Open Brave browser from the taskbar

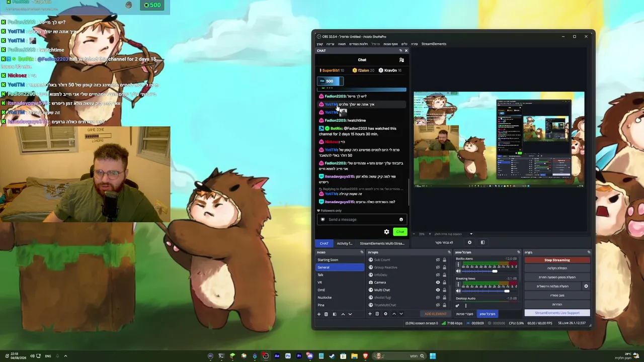click(x=365, y=356)
